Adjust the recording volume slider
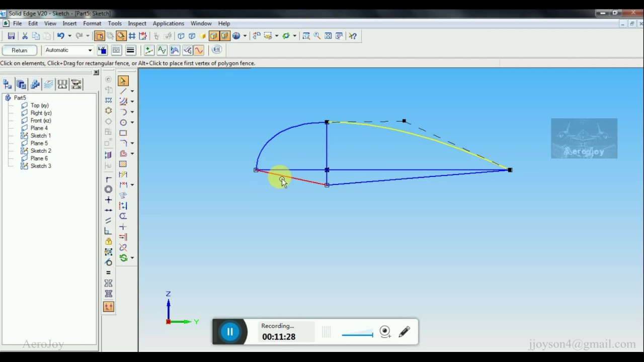This screenshot has height=362, width=644. tap(357, 334)
